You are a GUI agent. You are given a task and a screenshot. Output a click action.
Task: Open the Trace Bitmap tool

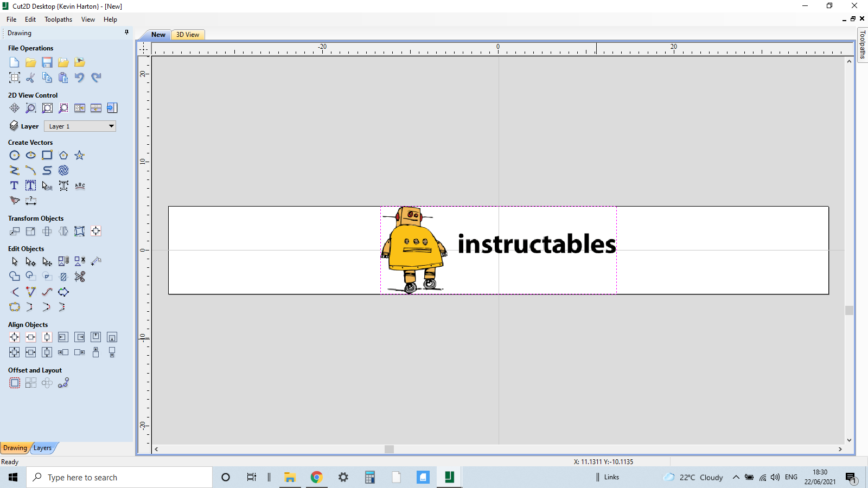15,201
